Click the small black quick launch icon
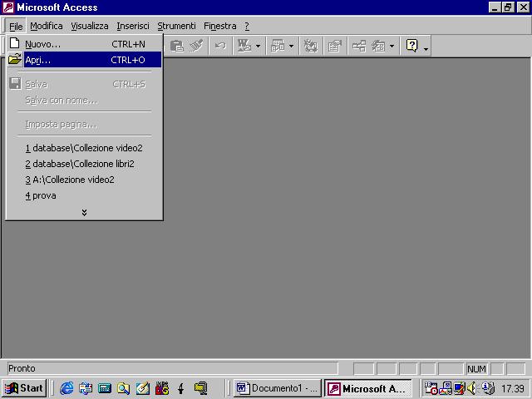The width and height of the screenshot is (532, 399). tap(181, 388)
